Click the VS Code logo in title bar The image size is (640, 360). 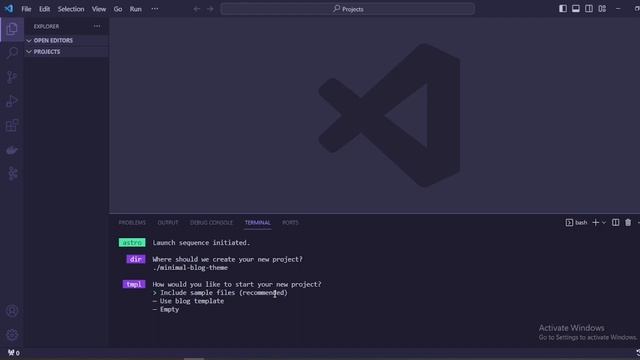pos(9,9)
